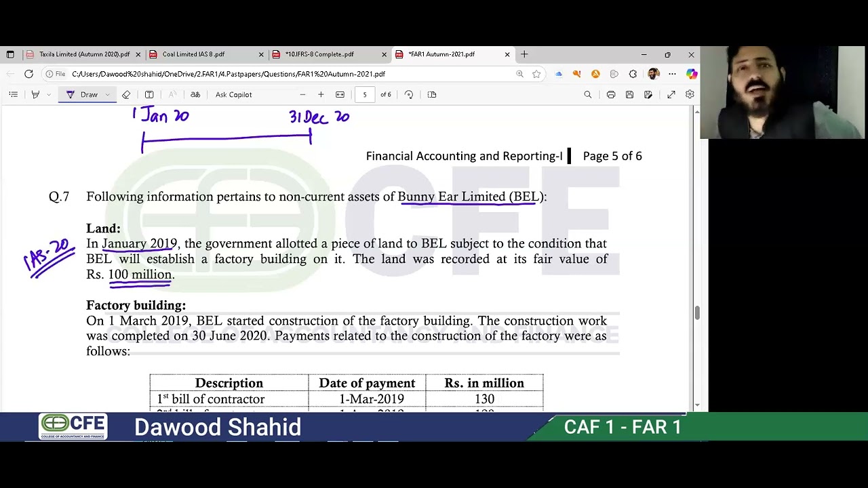Expand the highlight color dropdown arrow
Screen dimensions: 868x488
coord(48,95)
